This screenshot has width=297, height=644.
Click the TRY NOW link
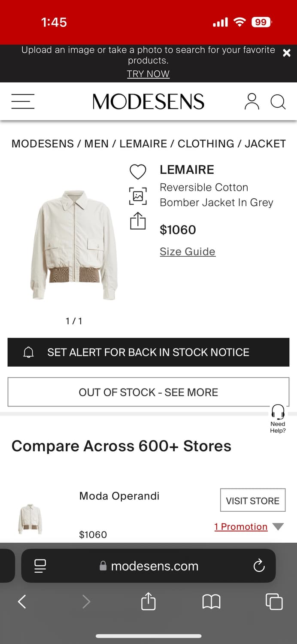point(148,74)
